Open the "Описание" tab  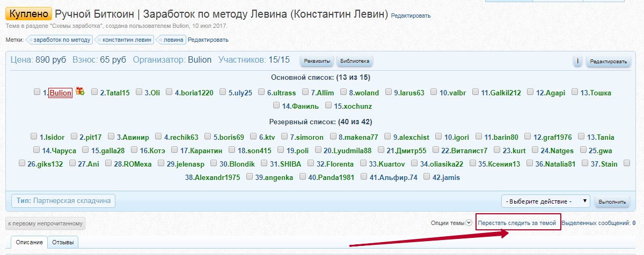tap(29, 243)
